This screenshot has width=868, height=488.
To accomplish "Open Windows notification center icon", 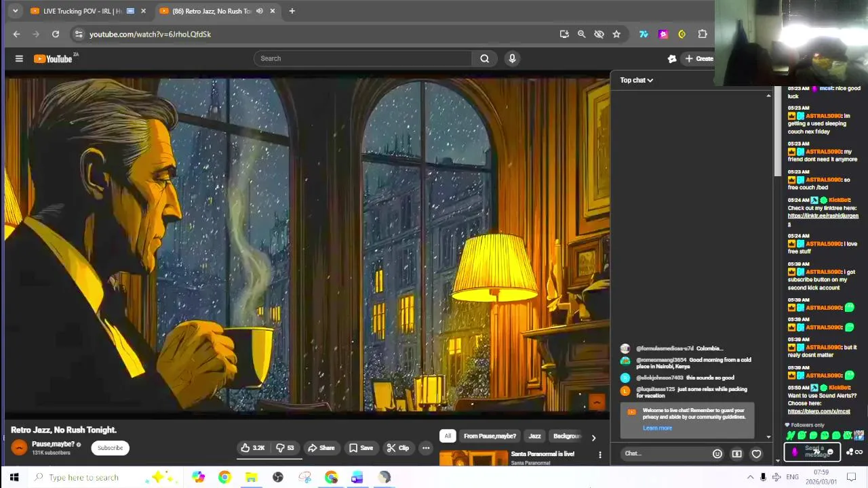I will pos(852,477).
